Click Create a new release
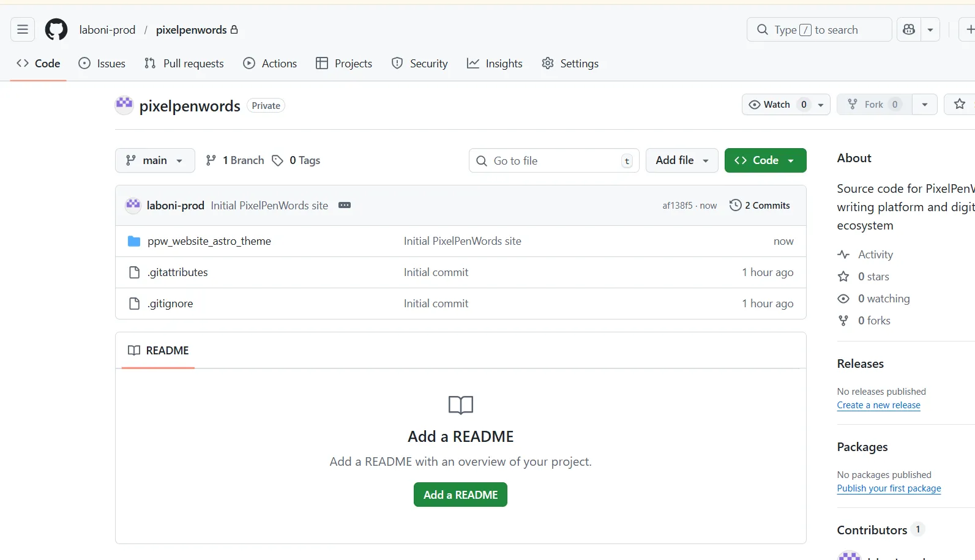 (x=879, y=405)
